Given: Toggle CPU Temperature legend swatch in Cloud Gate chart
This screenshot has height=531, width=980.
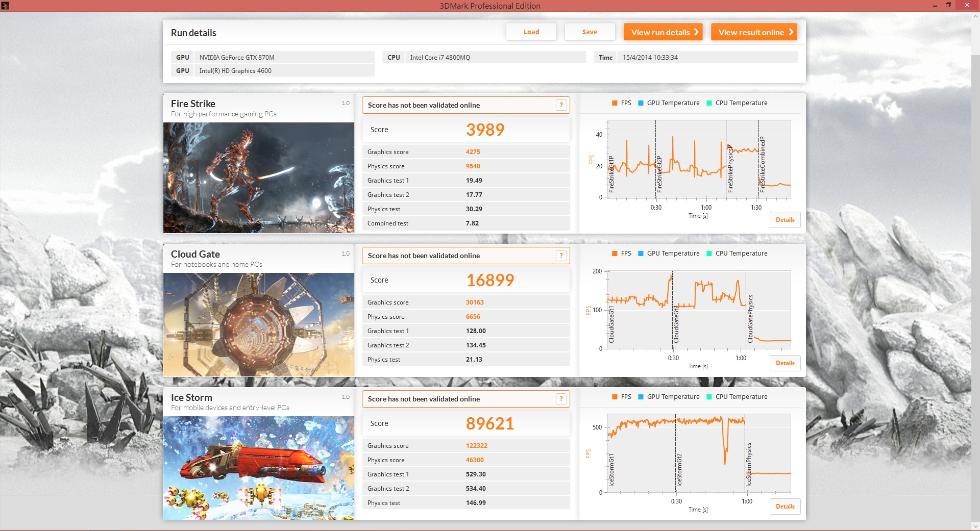Looking at the screenshot, I should [709, 254].
